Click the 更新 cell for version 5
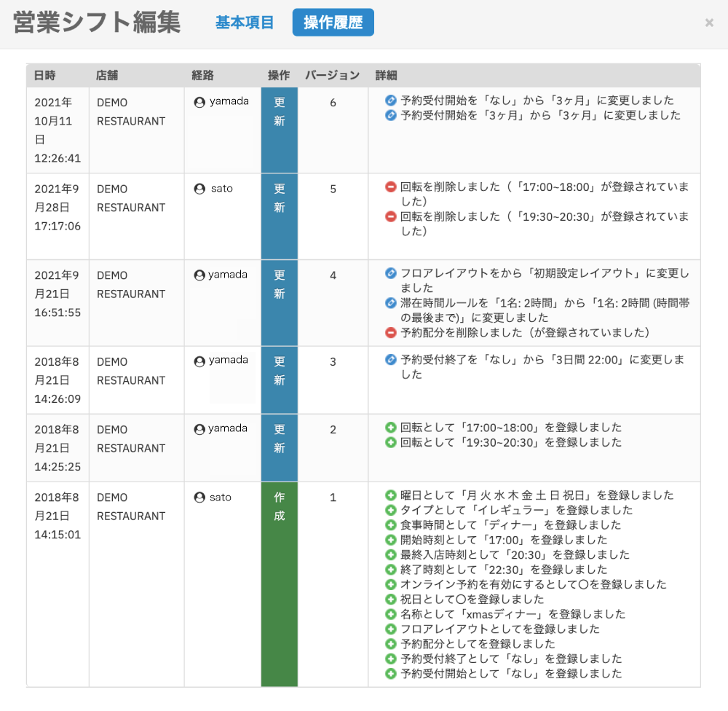The width and height of the screenshot is (728, 711). click(x=280, y=216)
